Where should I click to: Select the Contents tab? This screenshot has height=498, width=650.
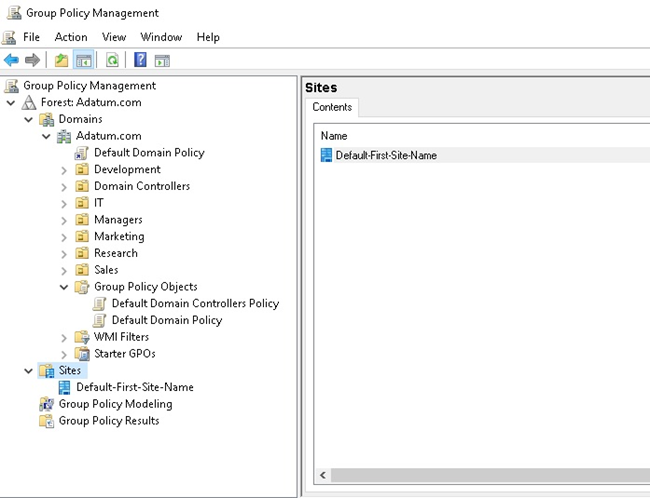(x=332, y=107)
